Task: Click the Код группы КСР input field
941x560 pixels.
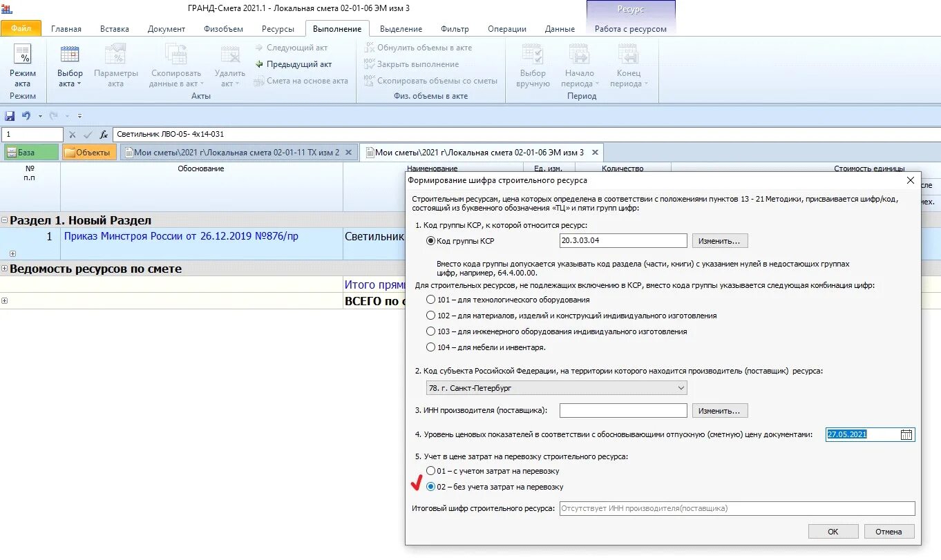Action: (x=623, y=241)
